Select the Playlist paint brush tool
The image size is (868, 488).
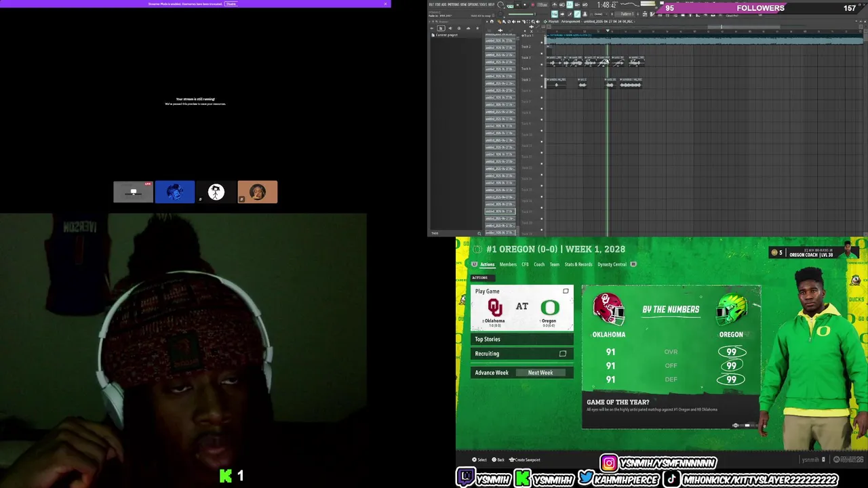click(x=504, y=22)
